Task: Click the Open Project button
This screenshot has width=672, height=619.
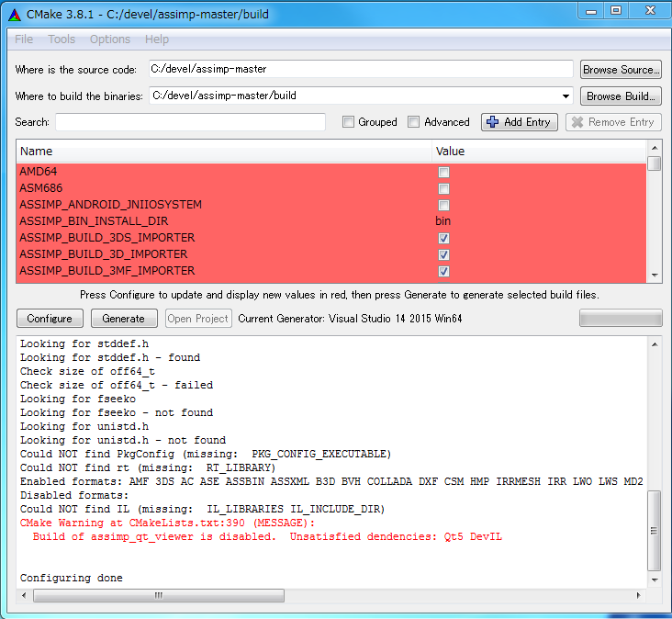Action: (x=198, y=319)
